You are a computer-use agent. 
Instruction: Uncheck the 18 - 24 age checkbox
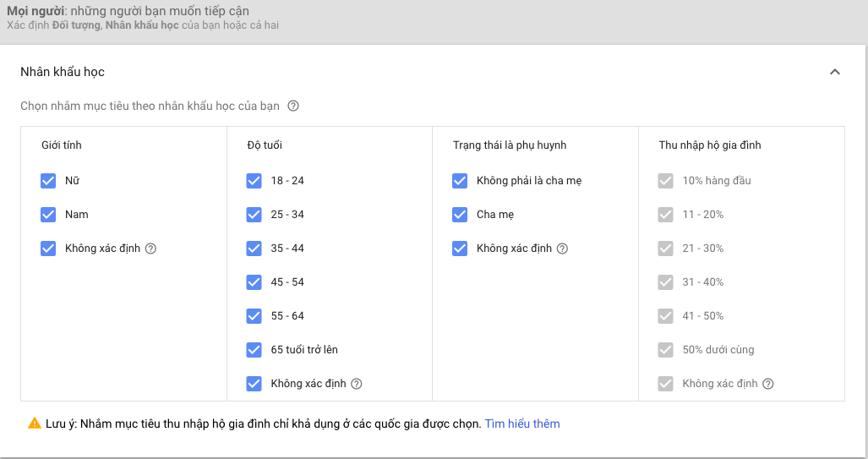(x=254, y=181)
